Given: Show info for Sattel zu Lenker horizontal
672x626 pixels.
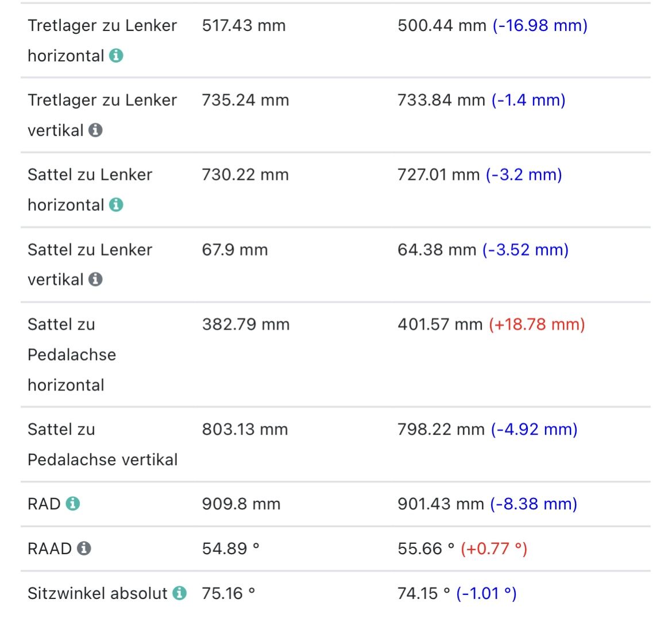Looking at the screenshot, I should (x=116, y=205).
